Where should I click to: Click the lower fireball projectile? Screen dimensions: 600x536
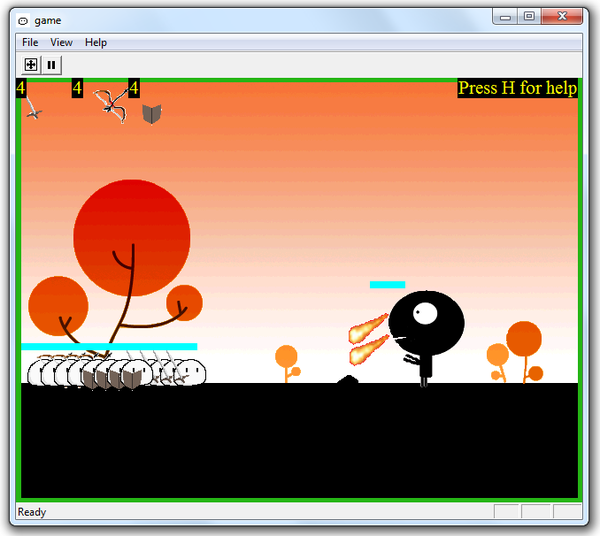coord(369,350)
